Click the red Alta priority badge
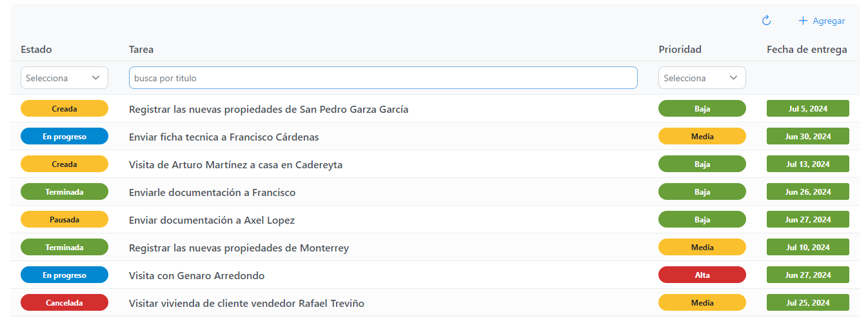 tap(702, 275)
